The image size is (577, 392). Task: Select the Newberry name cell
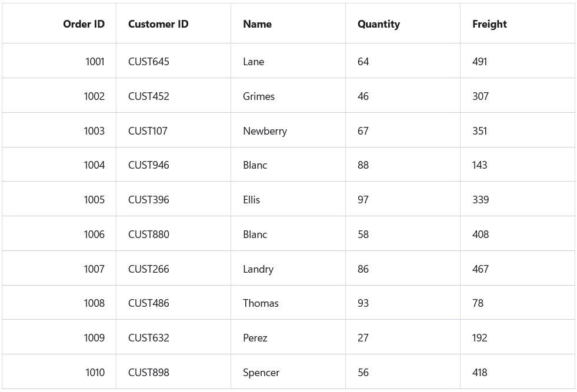(265, 131)
